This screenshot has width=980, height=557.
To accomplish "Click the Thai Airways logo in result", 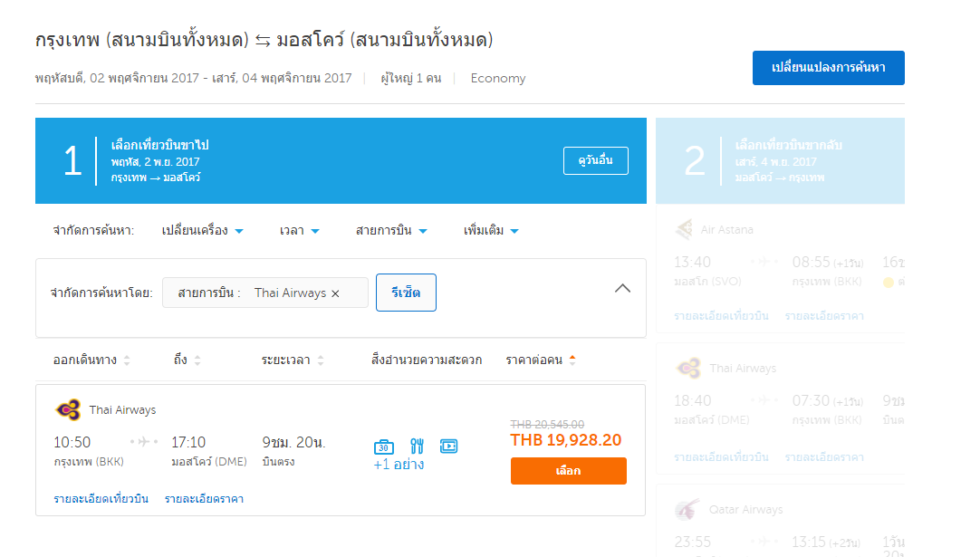I will click(68, 410).
